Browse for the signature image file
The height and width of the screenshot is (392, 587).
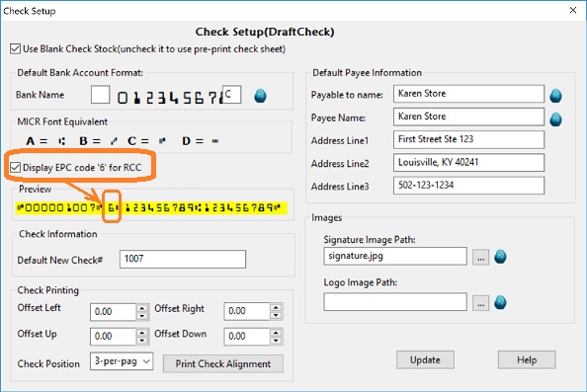480,258
